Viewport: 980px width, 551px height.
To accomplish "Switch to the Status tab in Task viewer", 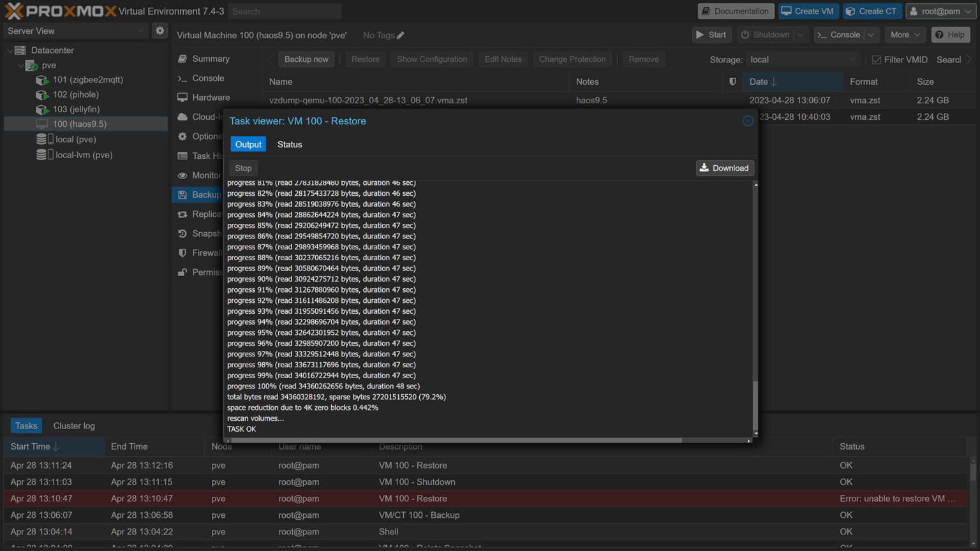I will click(x=289, y=144).
